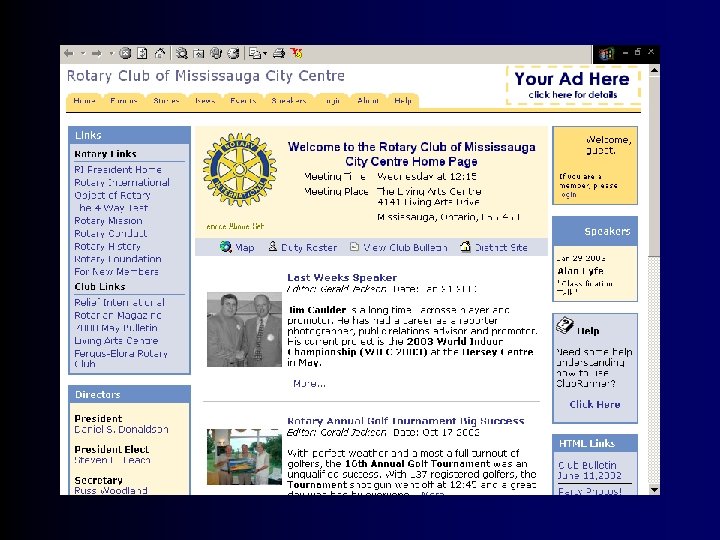Go to browser Home icon
This screenshot has height=540, width=720.
point(159,53)
